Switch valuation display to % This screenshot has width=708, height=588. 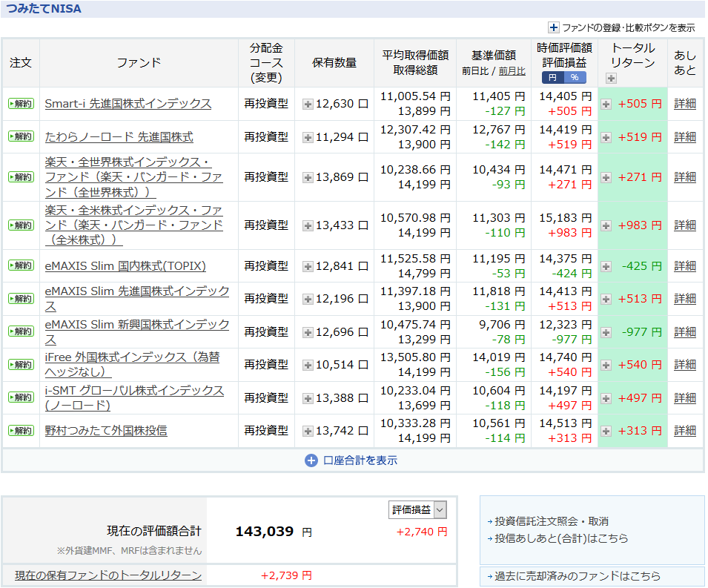(575, 78)
